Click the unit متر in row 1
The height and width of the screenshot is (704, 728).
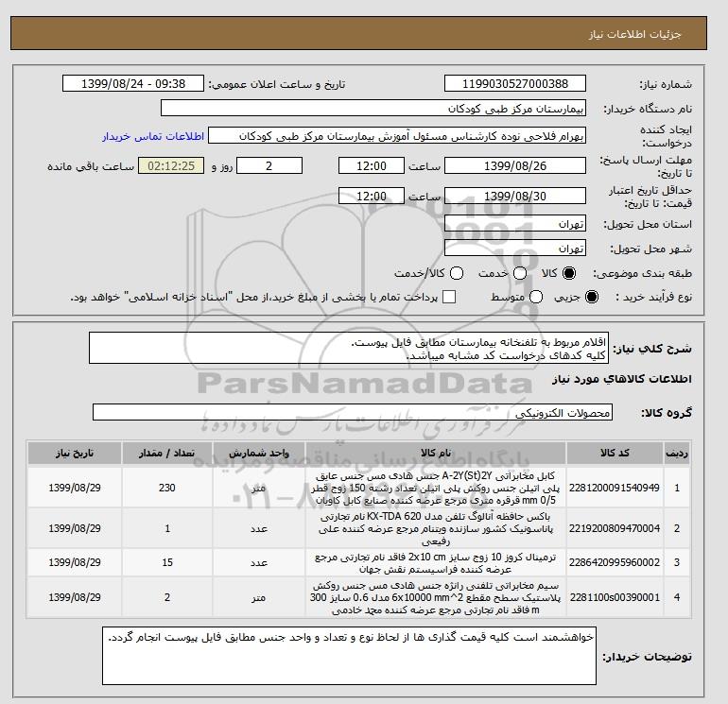(x=259, y=488)
